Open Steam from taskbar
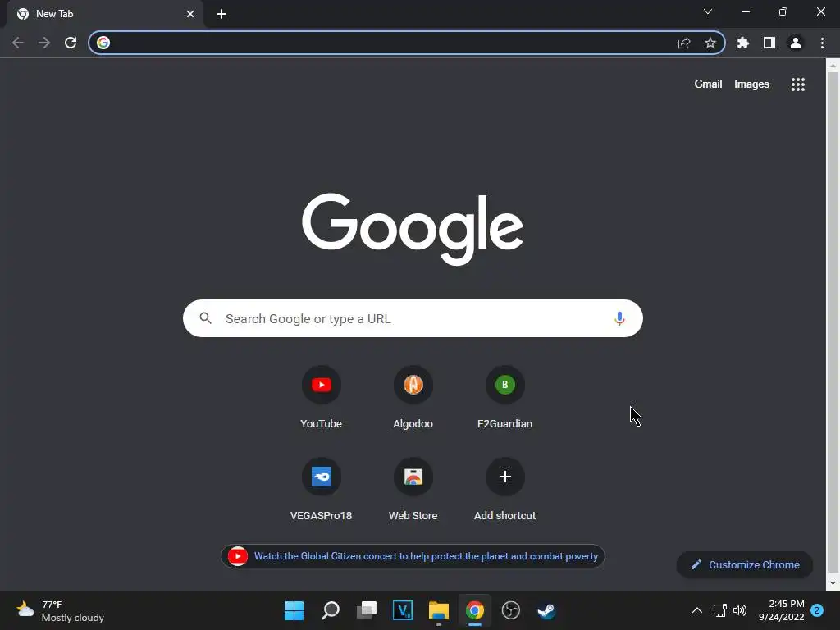 (x=546, y=610)
